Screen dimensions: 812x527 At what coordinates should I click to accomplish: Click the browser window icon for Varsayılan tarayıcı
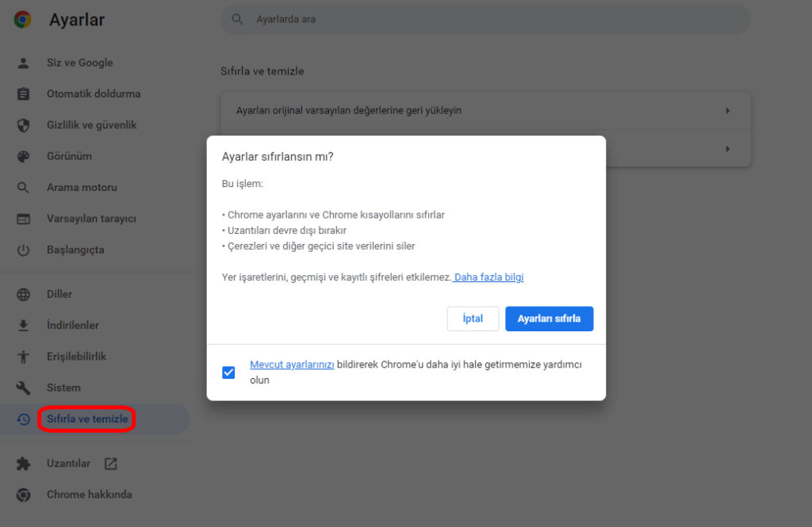[x=23, y=219]
